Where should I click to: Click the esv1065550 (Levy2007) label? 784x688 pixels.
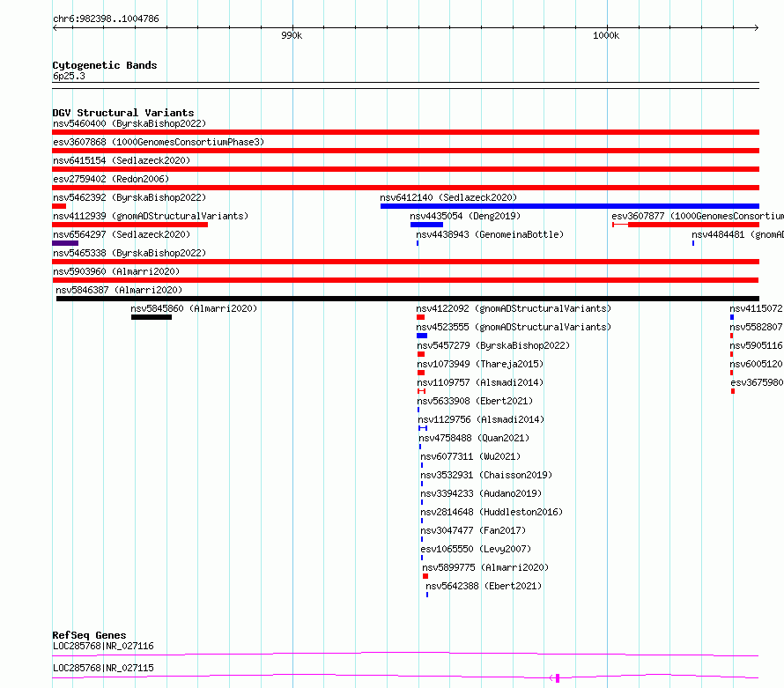point(476,549)
